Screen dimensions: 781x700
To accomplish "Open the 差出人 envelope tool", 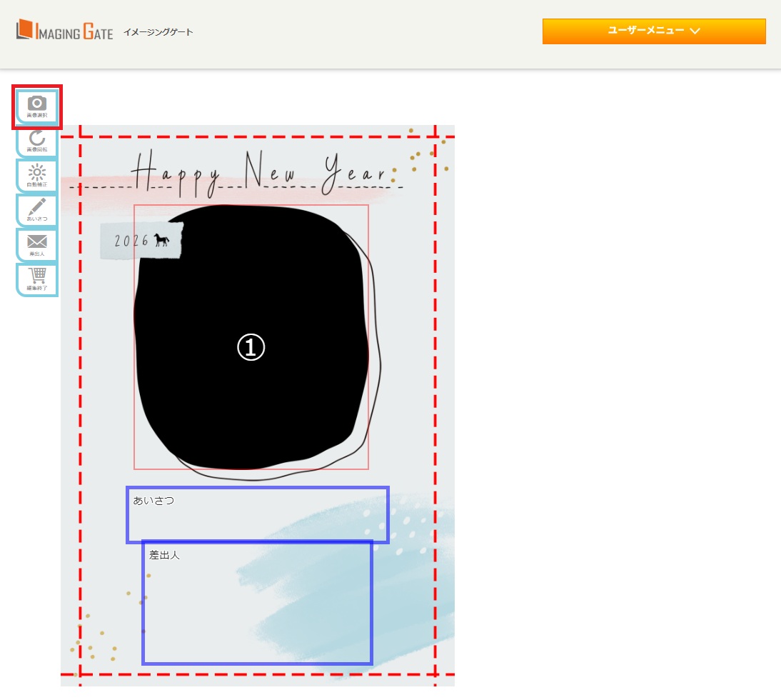I will (x=37, y=245).
